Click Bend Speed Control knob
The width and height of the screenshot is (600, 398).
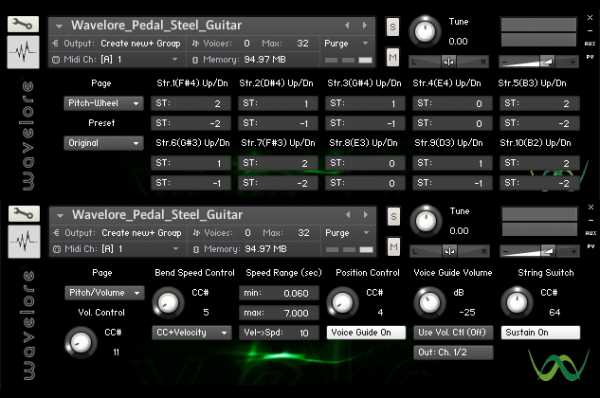[168, 303]
